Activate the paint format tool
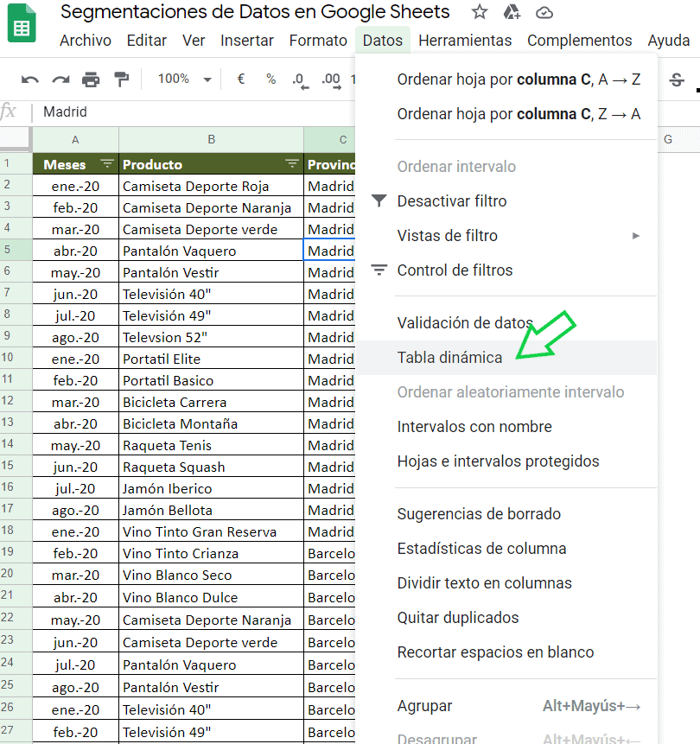700x744 pixels. (x=122, y=79)
